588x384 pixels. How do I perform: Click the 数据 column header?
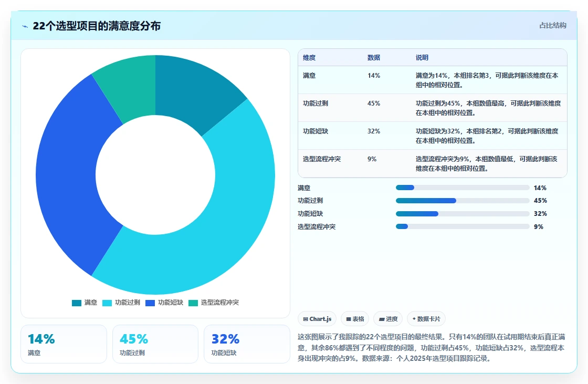tap(373, 58)
